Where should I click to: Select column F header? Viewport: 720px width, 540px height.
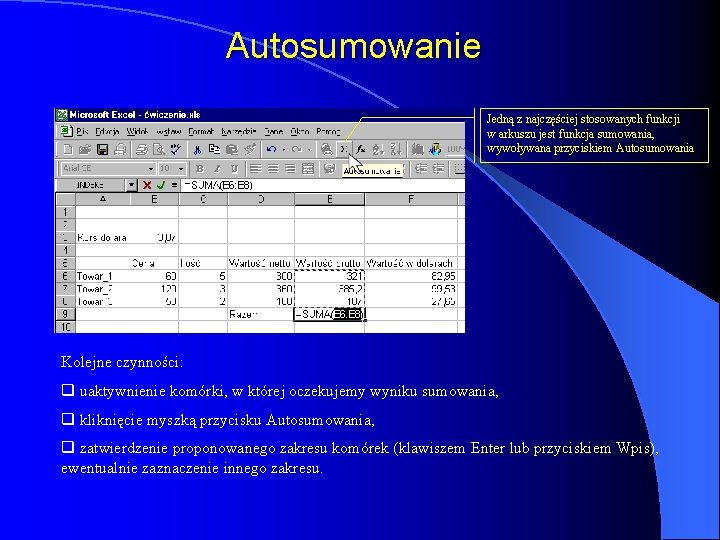[x=411, y=199]
